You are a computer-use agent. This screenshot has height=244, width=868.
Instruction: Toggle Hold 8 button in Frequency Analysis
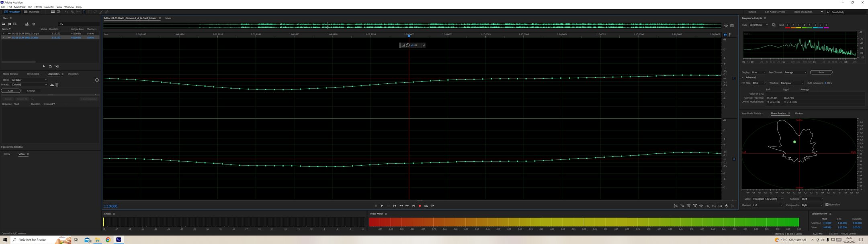(x=826, y=25)
